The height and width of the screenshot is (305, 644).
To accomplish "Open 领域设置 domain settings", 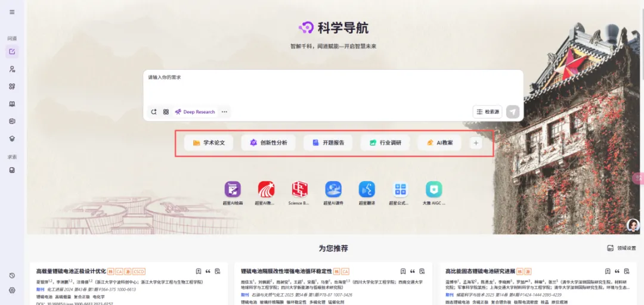I will (621, 248).
